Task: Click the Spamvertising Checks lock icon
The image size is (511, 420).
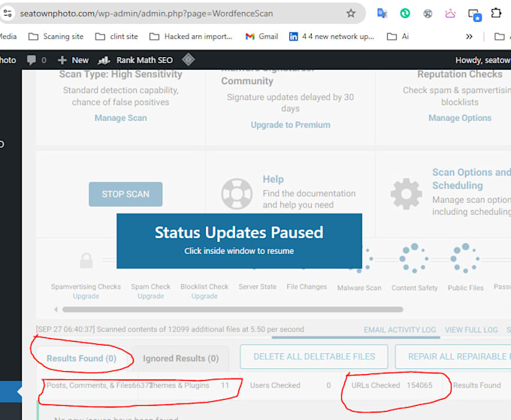Action: (86, 261)
